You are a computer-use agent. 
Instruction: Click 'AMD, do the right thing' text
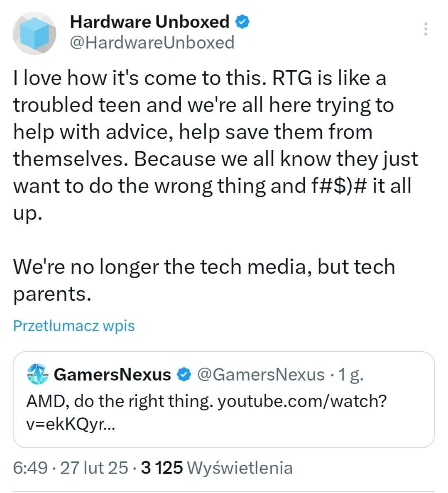(x=120, y=401)
